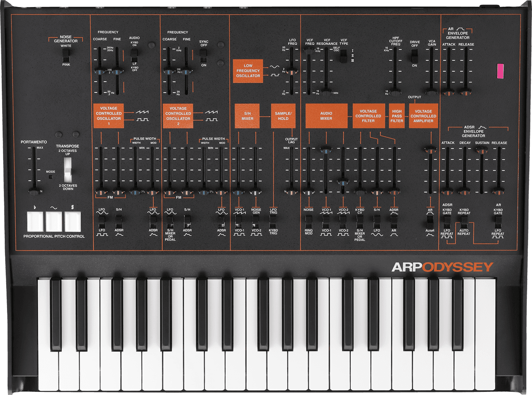Flip the VCF Type selector switch
This screenshot has height=395, width=532.
pyautogui.click(x=343, y=57)
